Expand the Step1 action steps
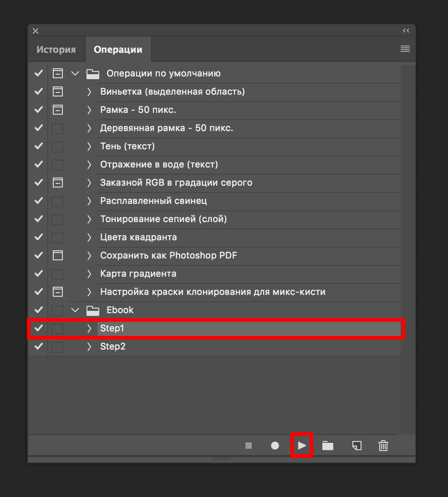The width and height of the screenshot is (448, 497). [x=89, y=328]
